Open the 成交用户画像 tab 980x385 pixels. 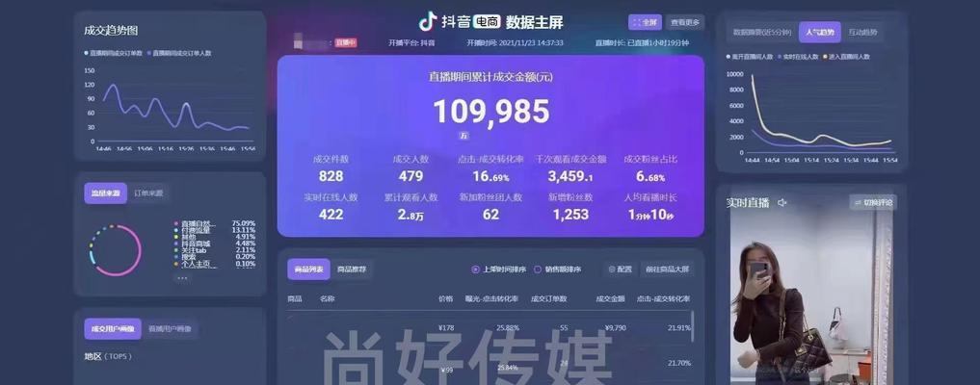[113, 329]
